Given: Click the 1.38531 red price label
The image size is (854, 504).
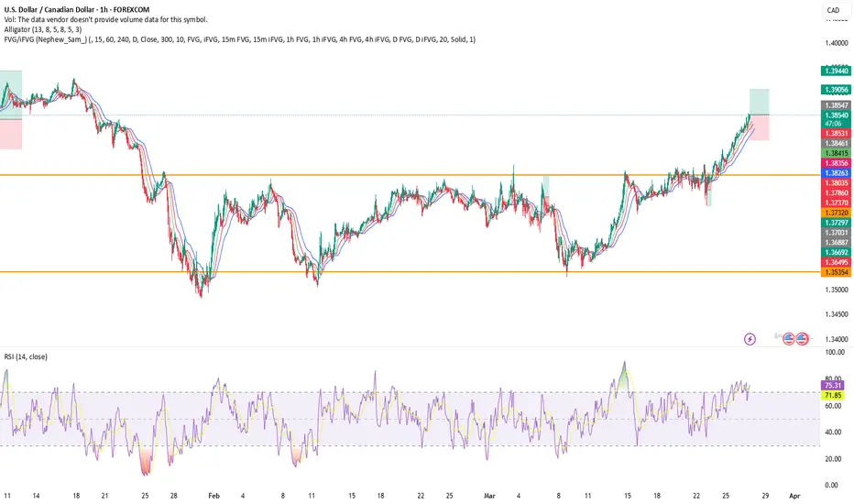Looking at the screenshot, I should coord(836,134).
